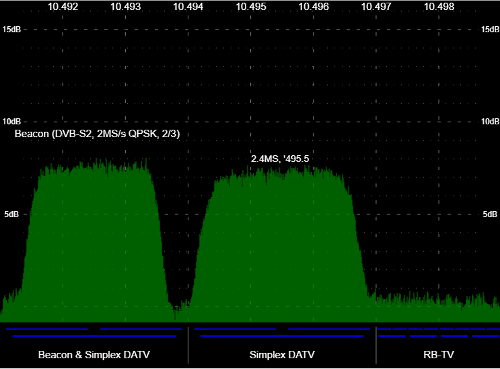
Task: Click the noise floor dip between the two signals
Action: [x=178, y=312]
